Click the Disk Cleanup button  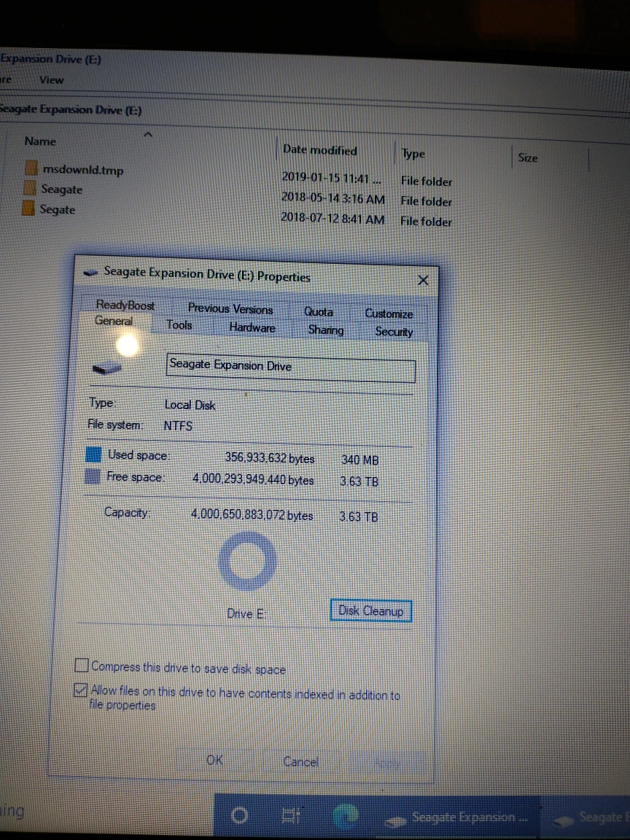coord(370,611)
